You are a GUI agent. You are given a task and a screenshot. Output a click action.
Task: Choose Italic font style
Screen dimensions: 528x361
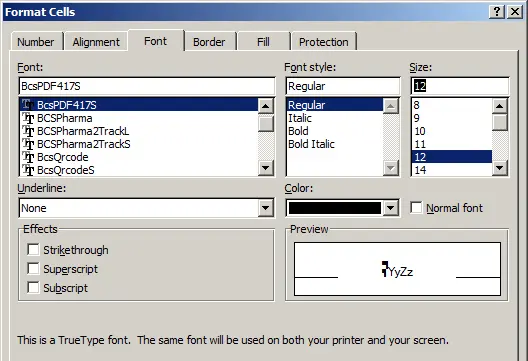(335, 118)
